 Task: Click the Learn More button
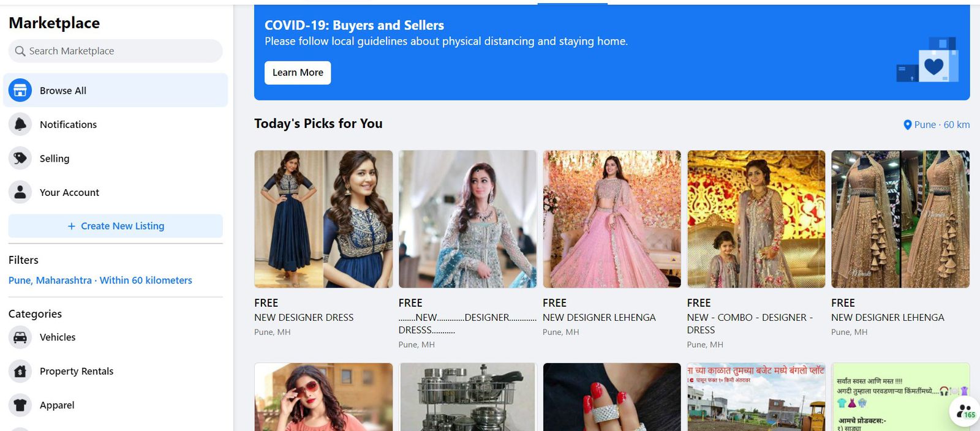(x=298, y=73)
